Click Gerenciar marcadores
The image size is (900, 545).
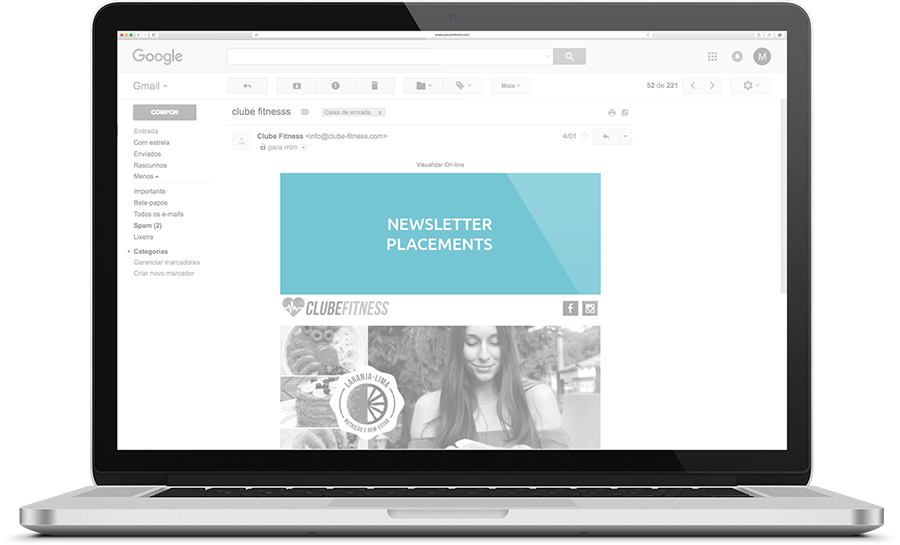[x=166, y=263]
